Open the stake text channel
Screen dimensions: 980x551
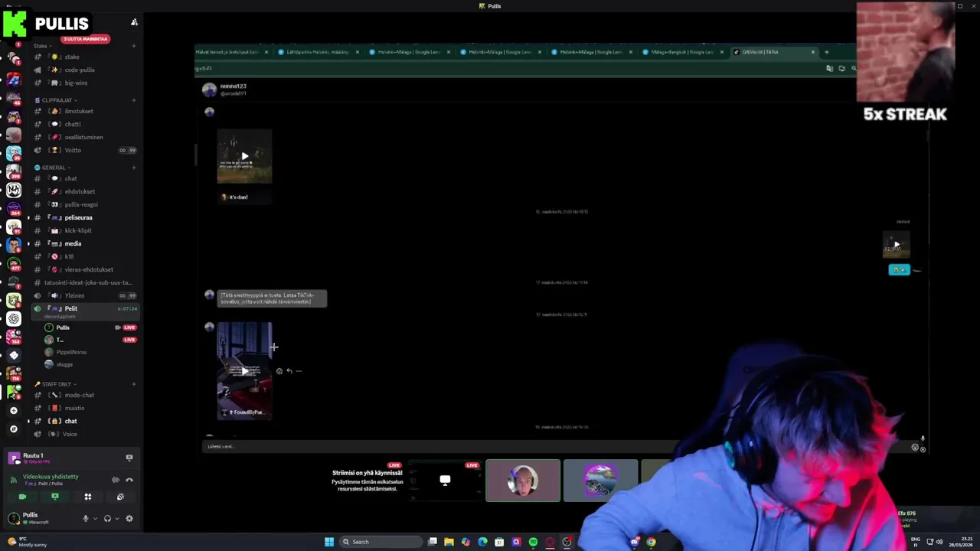84,57
